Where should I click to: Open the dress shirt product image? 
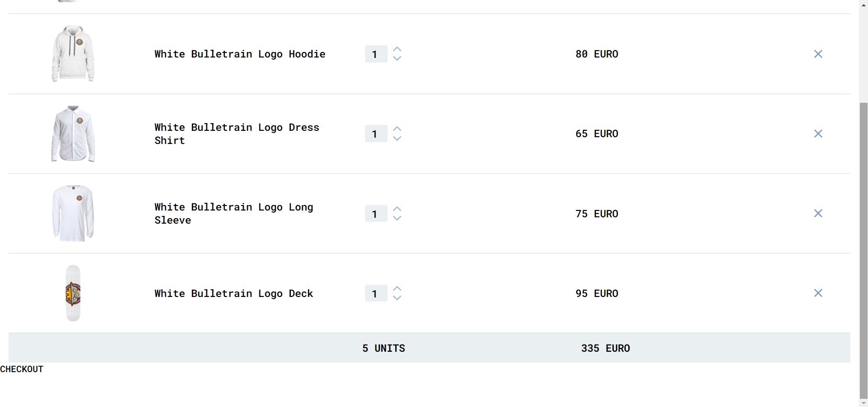73,134
